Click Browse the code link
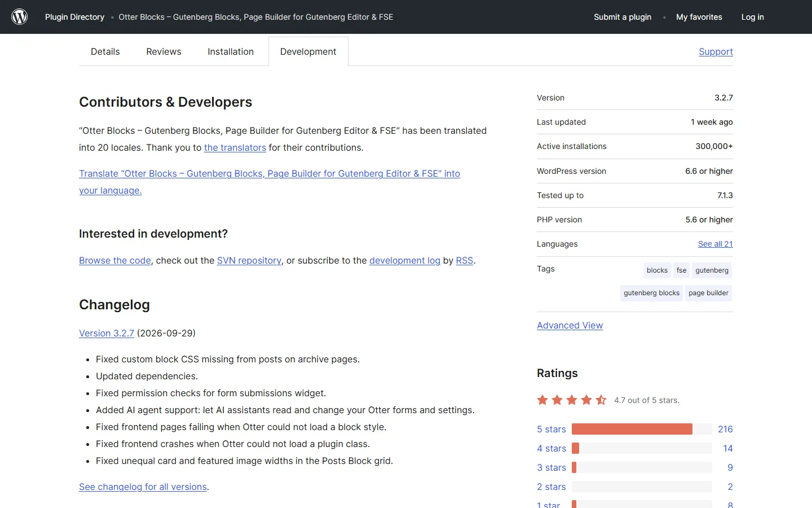812x508 pixels. pyautogui.click(x=115, y=260)
